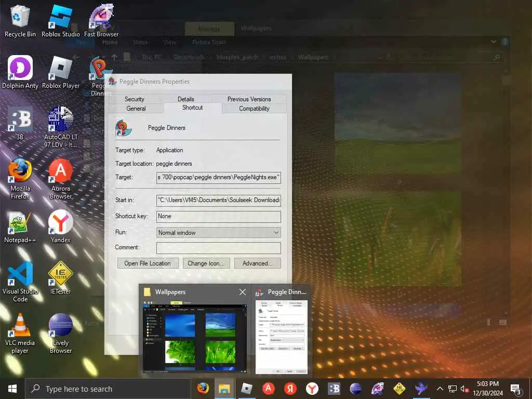Click Lively Browser globe in taskbar
The image size is (532, 399).
(x=355, y=389)
